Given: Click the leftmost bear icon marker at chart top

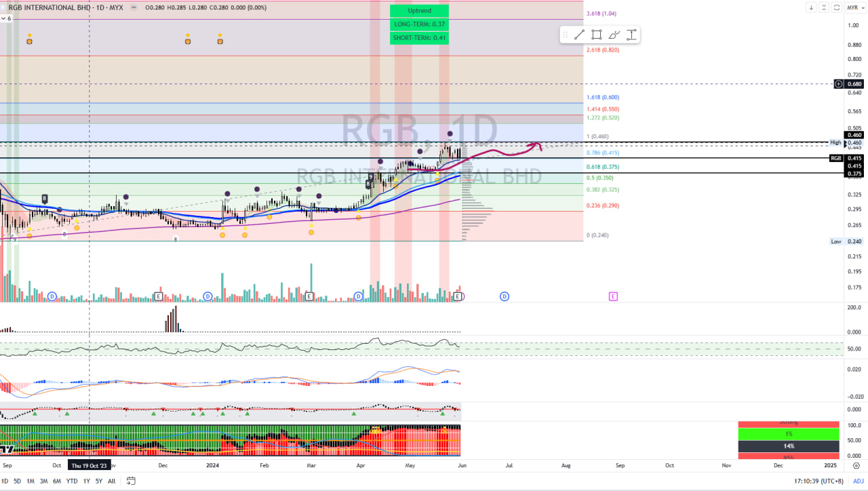Looking at the screenshot, I should click(30, 41).
